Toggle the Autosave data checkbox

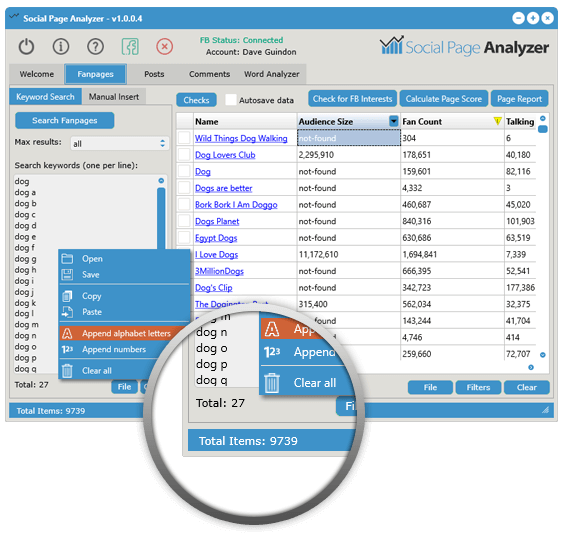[231, 99]
